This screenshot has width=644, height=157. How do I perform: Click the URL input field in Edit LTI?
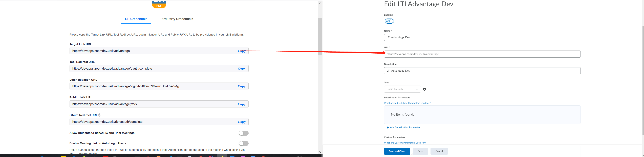pyautogui.click(x=482, y=54)
